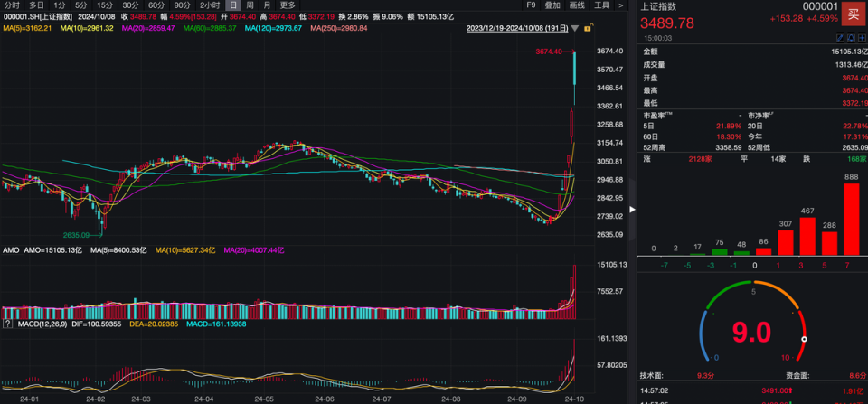Click the MA(5) moving average label
Viewport: 868px width, 404px height.
pyautogui.click(x=25, y=28)
